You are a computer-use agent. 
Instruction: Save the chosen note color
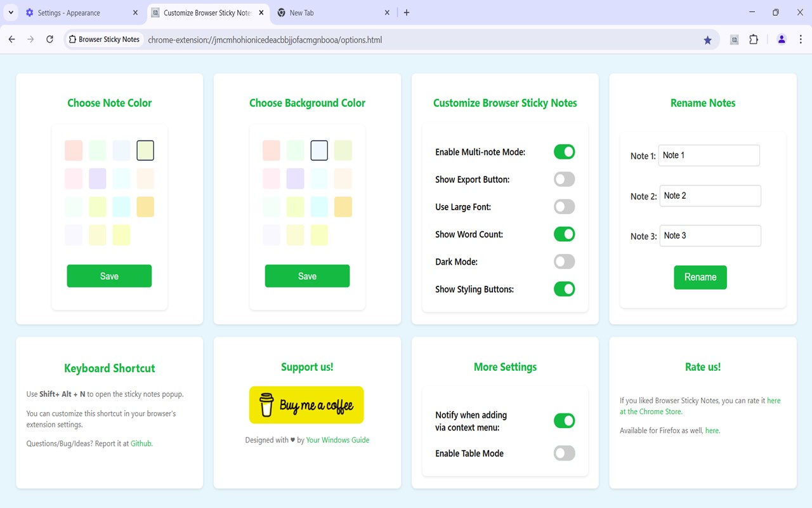click(x=109, y=276)
